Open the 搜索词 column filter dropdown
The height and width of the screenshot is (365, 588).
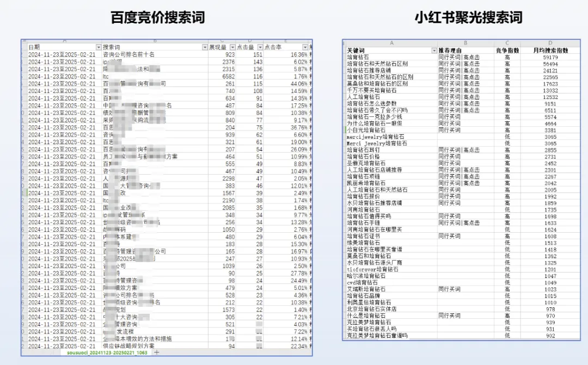click(205, 47)
